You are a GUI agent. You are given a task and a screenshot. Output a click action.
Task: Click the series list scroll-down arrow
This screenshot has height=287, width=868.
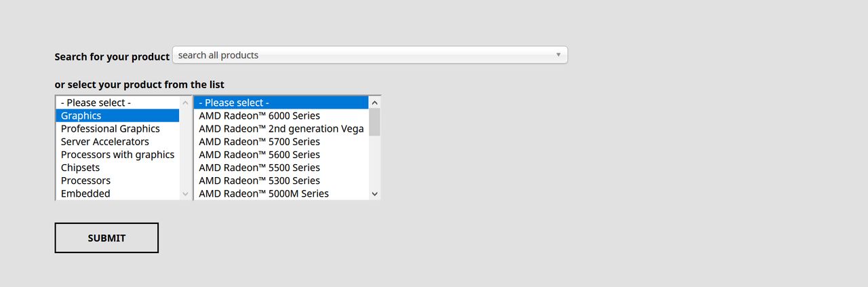pos(375,194)
